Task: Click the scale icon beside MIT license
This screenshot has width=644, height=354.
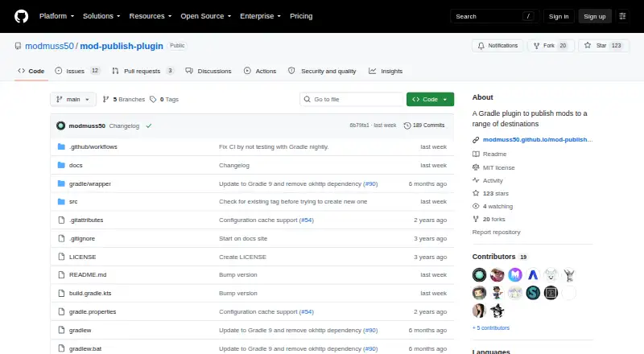Action: click(476, 167)
